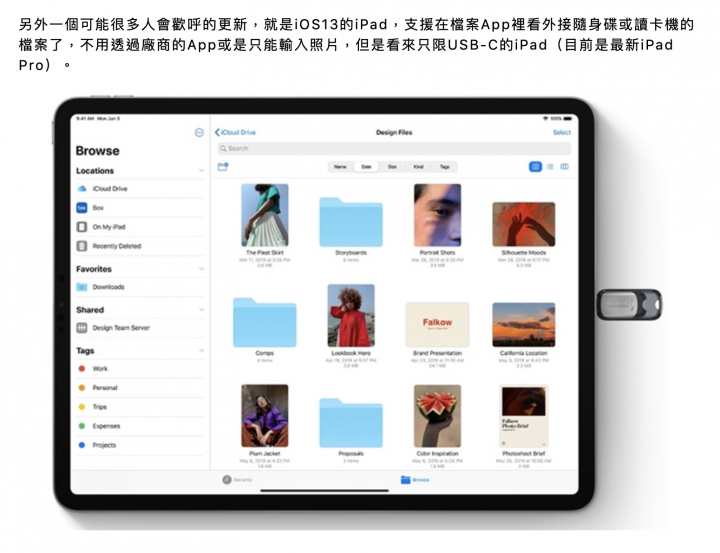Collapse the Shared section chevron
The image size is (720, 553).
[201, 310]
